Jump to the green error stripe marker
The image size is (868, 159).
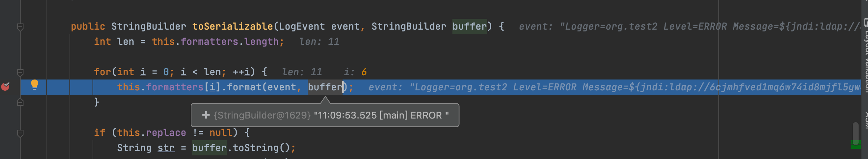[855, 145]
